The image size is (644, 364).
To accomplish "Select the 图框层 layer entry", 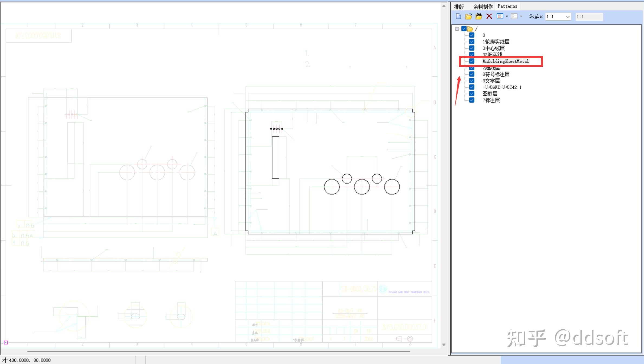I will pos(490,94).
